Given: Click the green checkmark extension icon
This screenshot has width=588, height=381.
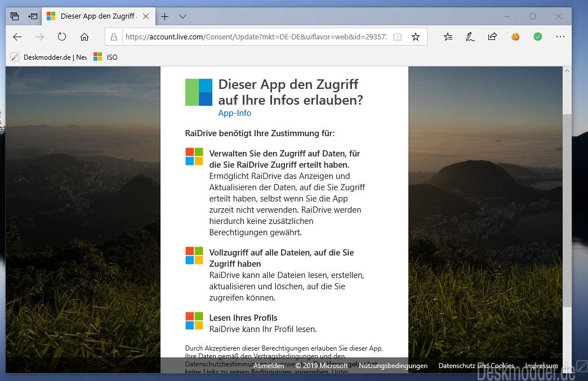Looking at the screenshot, I should (538, 37).
